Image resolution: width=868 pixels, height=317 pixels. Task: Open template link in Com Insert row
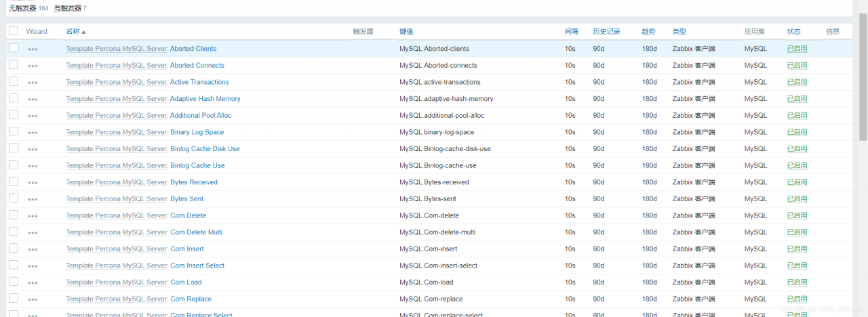(117, 249)
